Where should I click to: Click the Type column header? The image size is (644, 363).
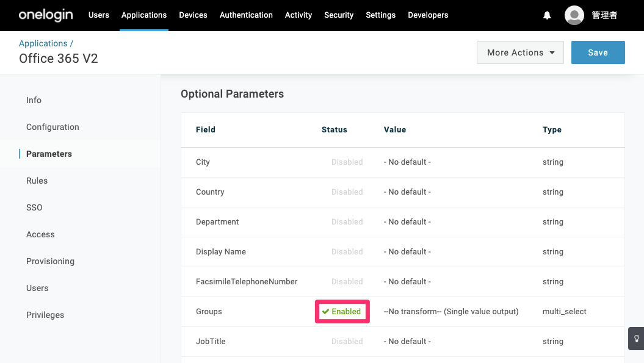click(552, 130)
